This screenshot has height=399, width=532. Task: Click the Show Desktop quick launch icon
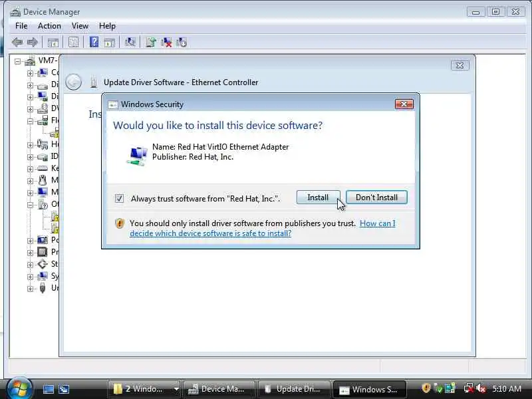[48, 389]
